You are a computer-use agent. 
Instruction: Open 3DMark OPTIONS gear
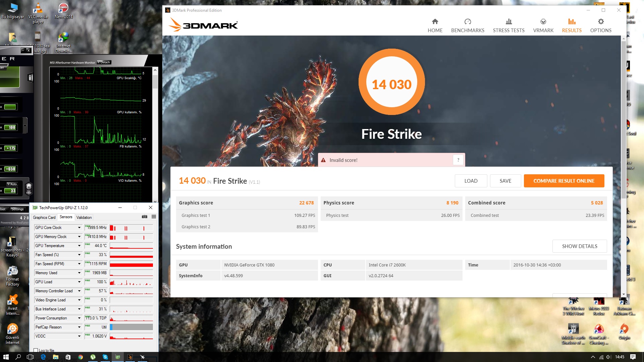pyautogui.click(x=601, y=26)
